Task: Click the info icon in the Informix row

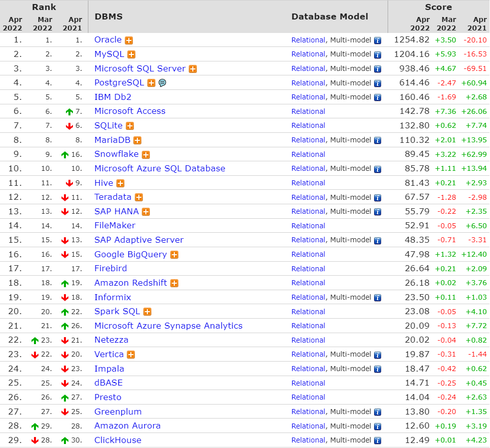Action: point(378,298)
